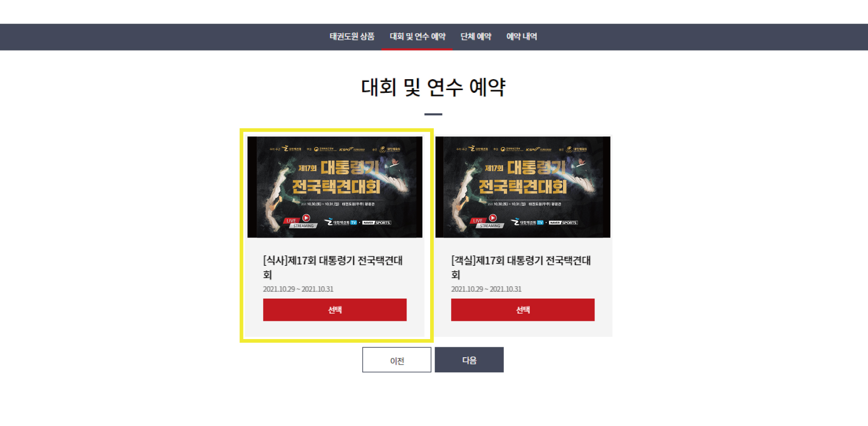Switch to the 대회 및 연수 예약 tab

[417, 36]
